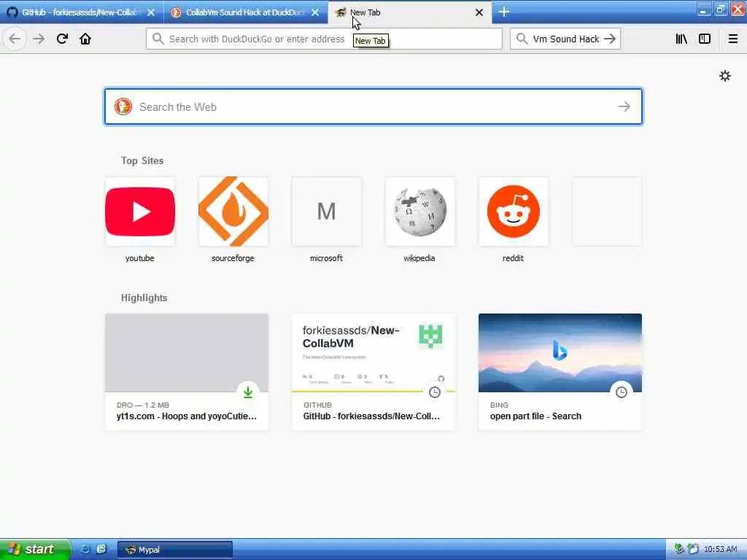Image resolution: width=747 pixels, height=560 pixels.
Task: Focus the Search the Web box
Action: (x=373, y=106)
